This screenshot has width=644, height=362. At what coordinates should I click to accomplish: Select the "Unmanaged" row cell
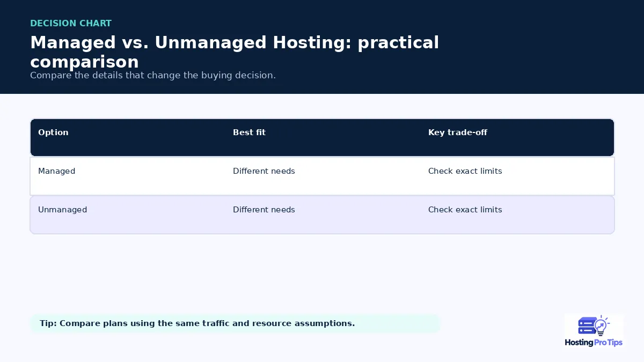[x=62, y=210]
